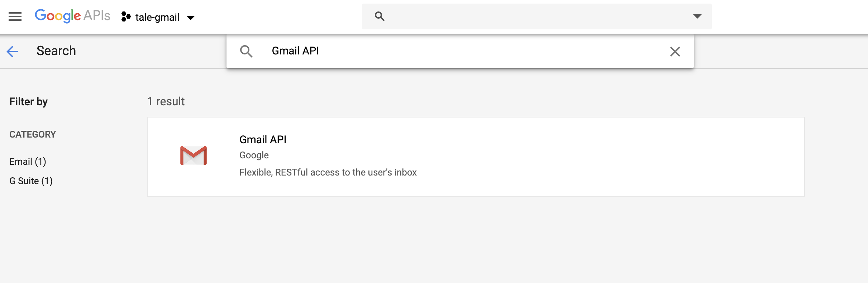Screen dimensions: 868x283
Task: Click empty area of Gmail API card
Action: pyautogui.click(x=609, y=157)
